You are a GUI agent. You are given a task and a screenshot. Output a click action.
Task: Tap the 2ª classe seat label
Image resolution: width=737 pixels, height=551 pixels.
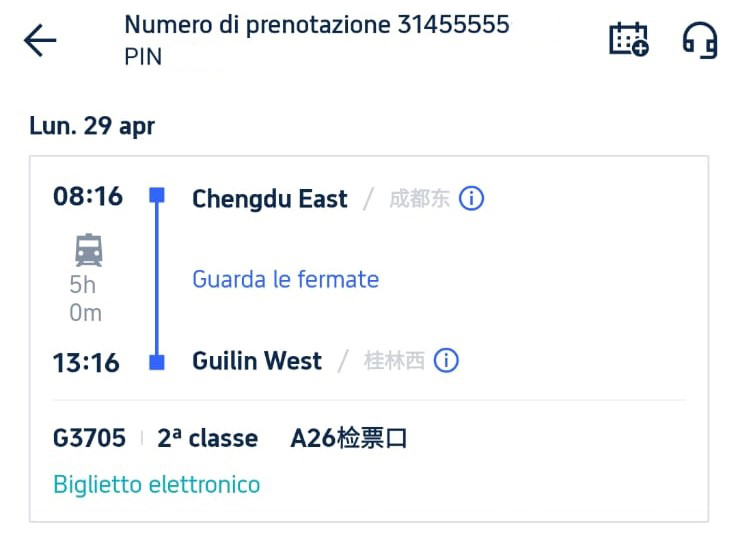[x=207, y=438]
